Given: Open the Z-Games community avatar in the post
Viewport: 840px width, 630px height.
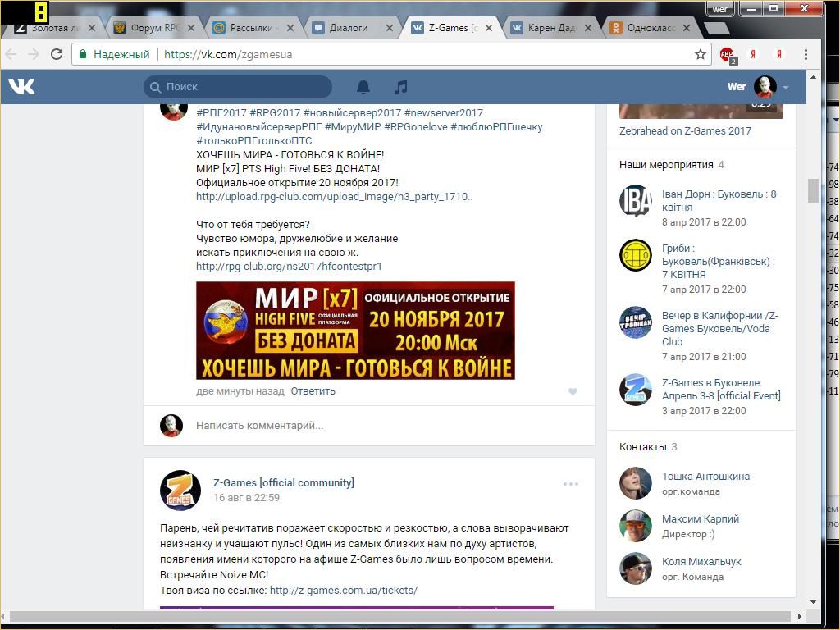Looking at the screenshot, I should (180, 491).
